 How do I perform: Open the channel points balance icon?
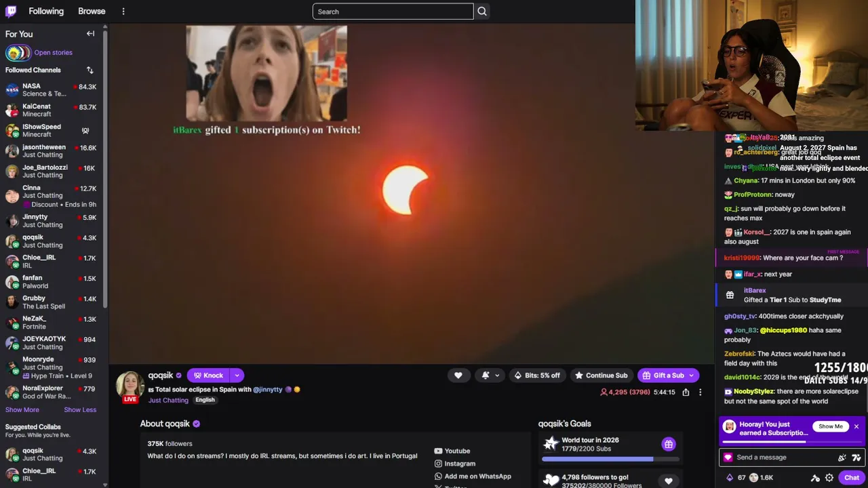point(730,478)
